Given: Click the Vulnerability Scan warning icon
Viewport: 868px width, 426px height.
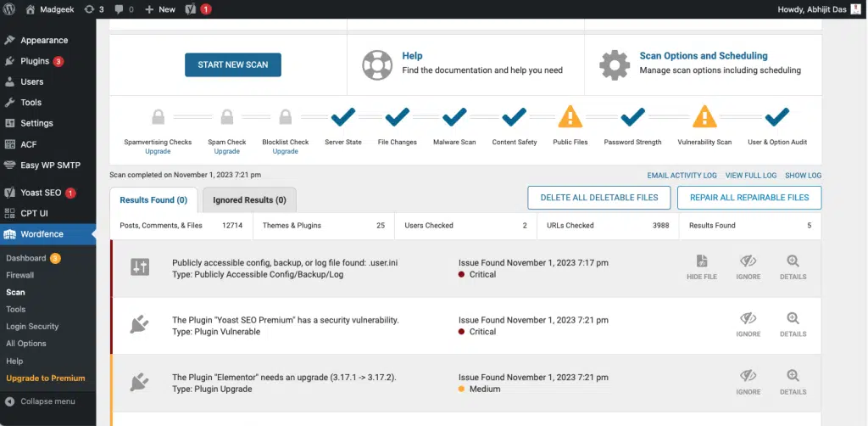Looking at the screenshot, I should (704, 117).
